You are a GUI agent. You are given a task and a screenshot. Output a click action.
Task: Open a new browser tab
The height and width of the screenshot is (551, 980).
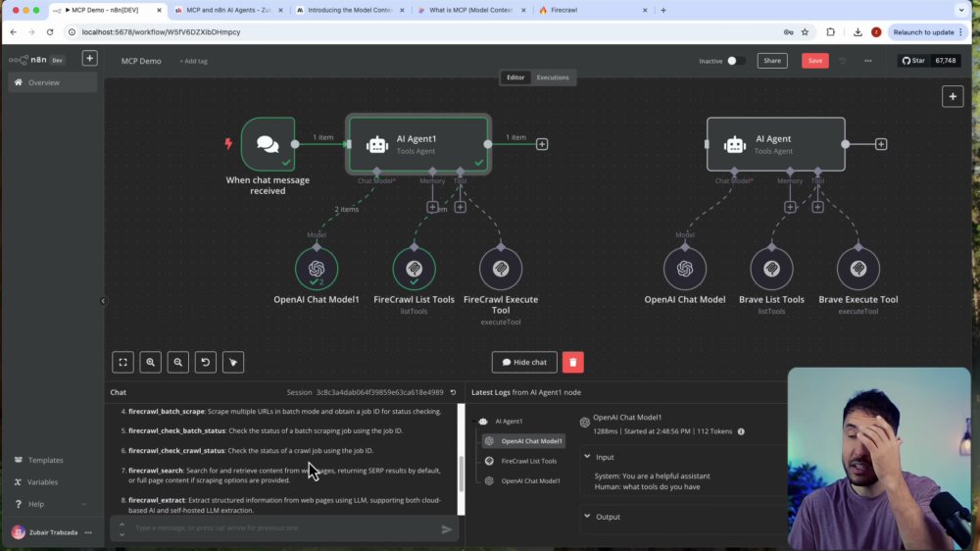point(663,10)
